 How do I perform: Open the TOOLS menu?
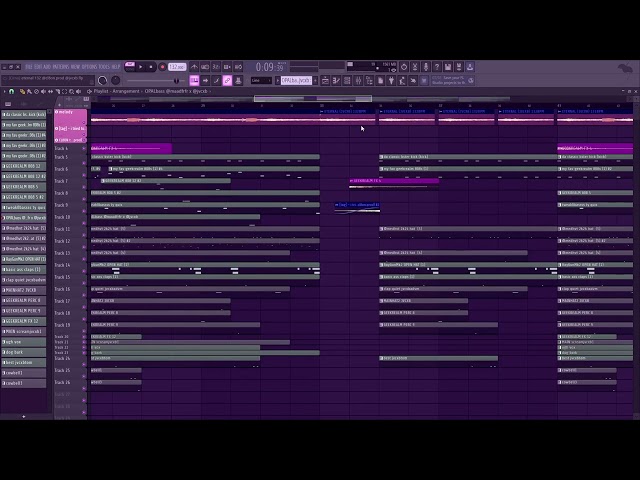point(105,67)
